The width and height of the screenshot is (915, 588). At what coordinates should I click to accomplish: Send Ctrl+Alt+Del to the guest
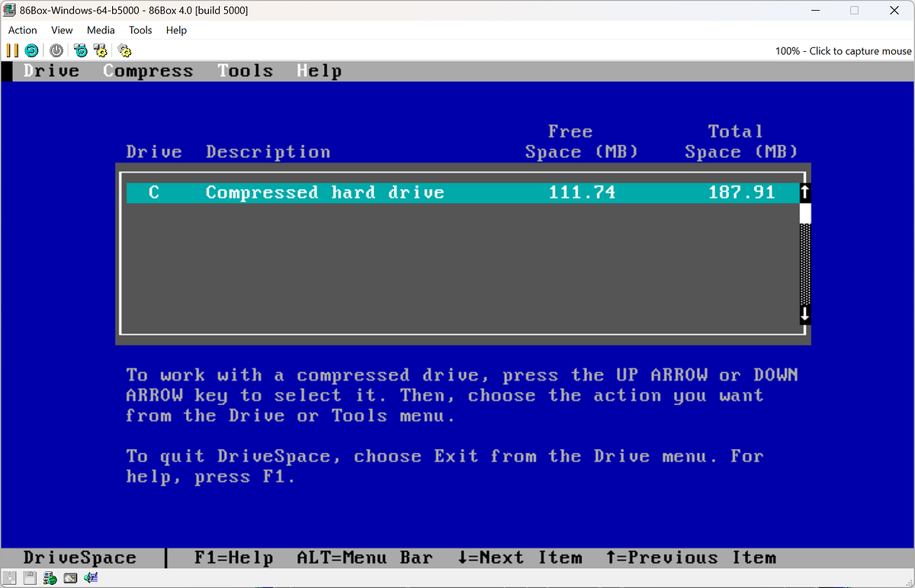click(80, 50)
